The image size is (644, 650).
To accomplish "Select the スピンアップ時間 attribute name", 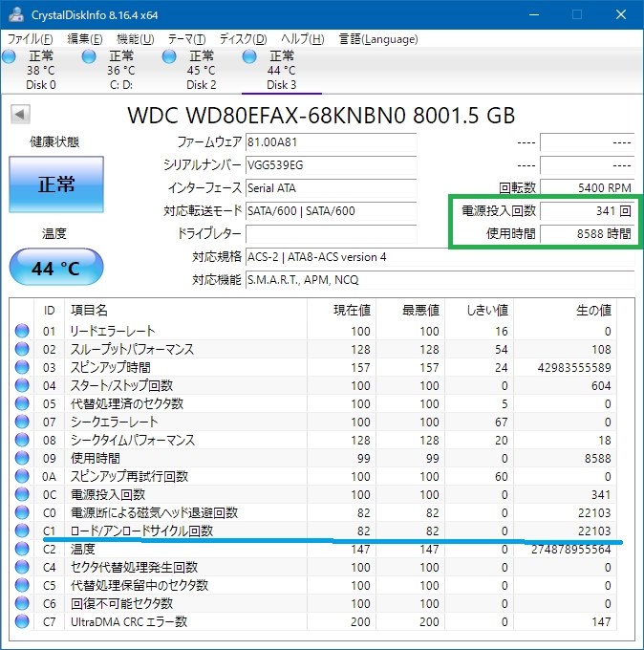I will point(111,368).
